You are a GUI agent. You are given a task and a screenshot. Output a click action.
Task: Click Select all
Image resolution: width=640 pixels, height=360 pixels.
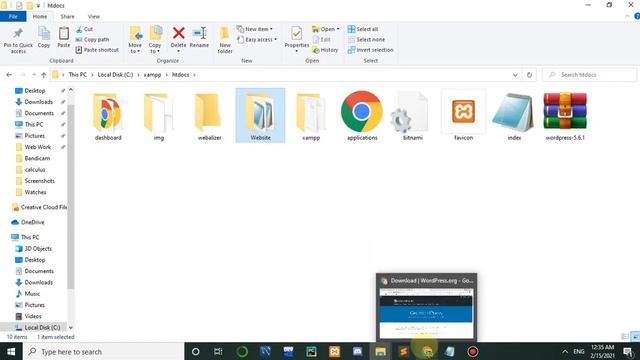(x=363, y=29)
